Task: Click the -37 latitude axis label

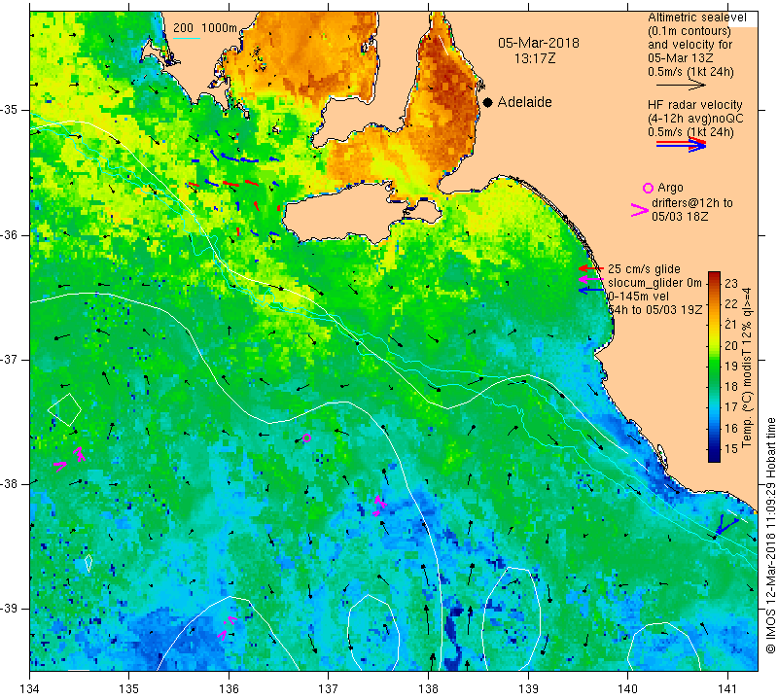Action: click(9, 359)
